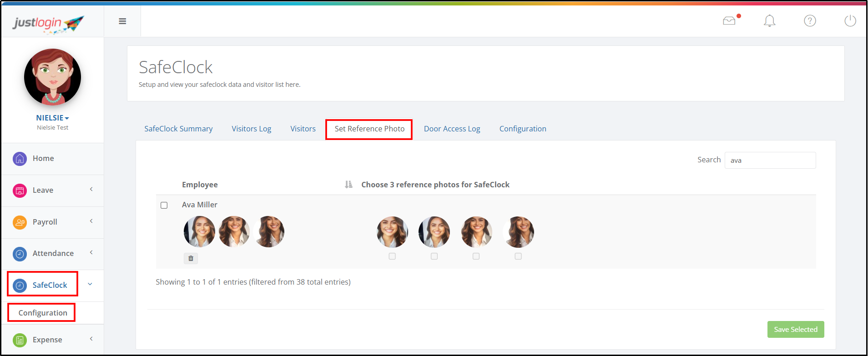
Task: Click the third candidate SafeClock photo
Action: [x=476, y=232]
